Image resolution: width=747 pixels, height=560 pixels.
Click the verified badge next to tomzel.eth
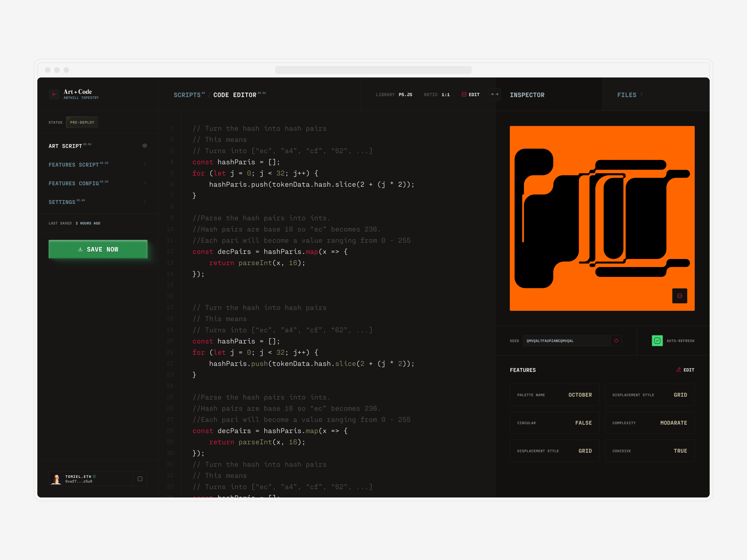[95, 476]
